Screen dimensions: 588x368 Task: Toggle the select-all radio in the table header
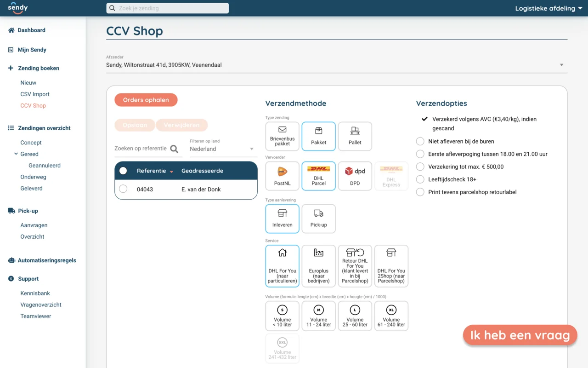(123, 171)
